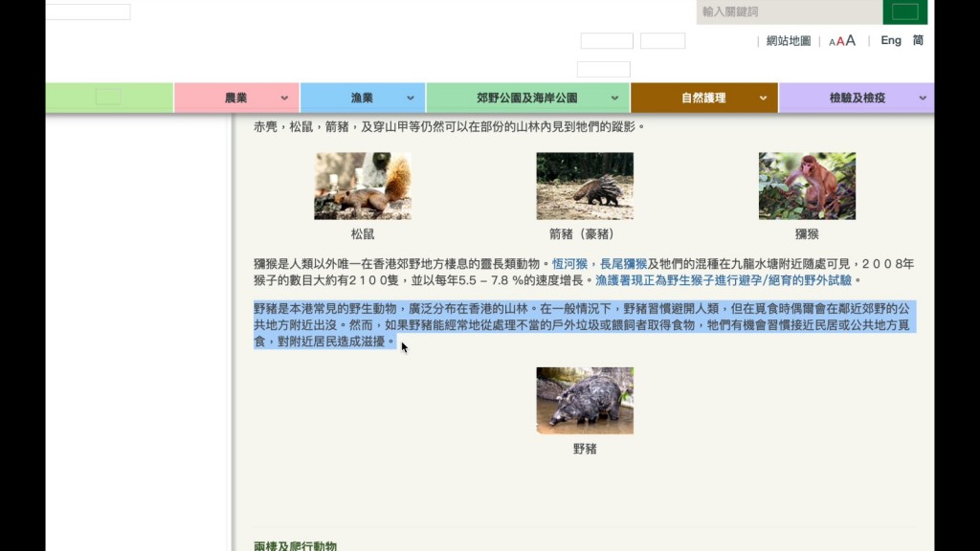This screenshot has width=980, height=551.
Task: Click the porcupine (箭豬) image
Action: [x=585, y=186]
